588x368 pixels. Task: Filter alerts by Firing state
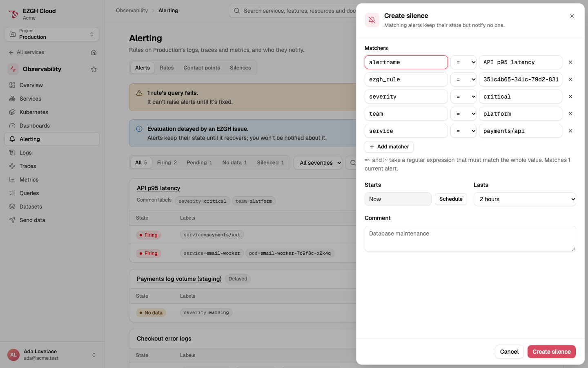tap(167, 163)
